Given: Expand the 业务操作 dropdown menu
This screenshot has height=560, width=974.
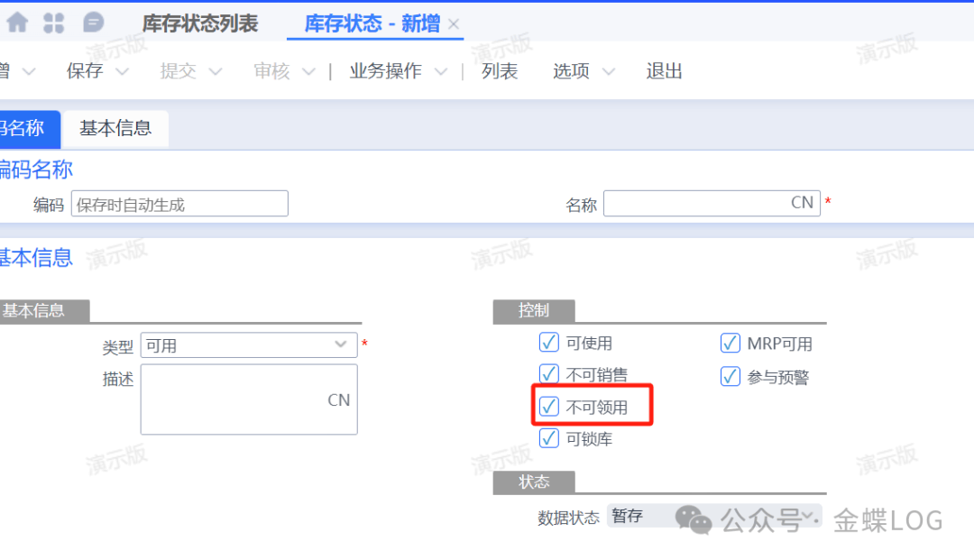Looking at the screenshot, I should [x=440, y=71].
